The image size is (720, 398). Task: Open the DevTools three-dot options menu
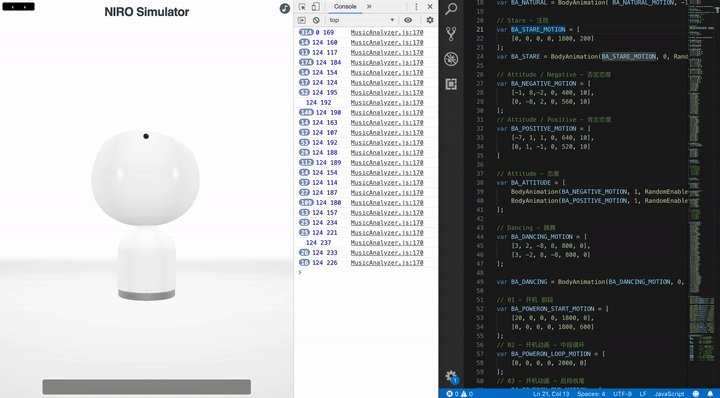pos(416,6)
